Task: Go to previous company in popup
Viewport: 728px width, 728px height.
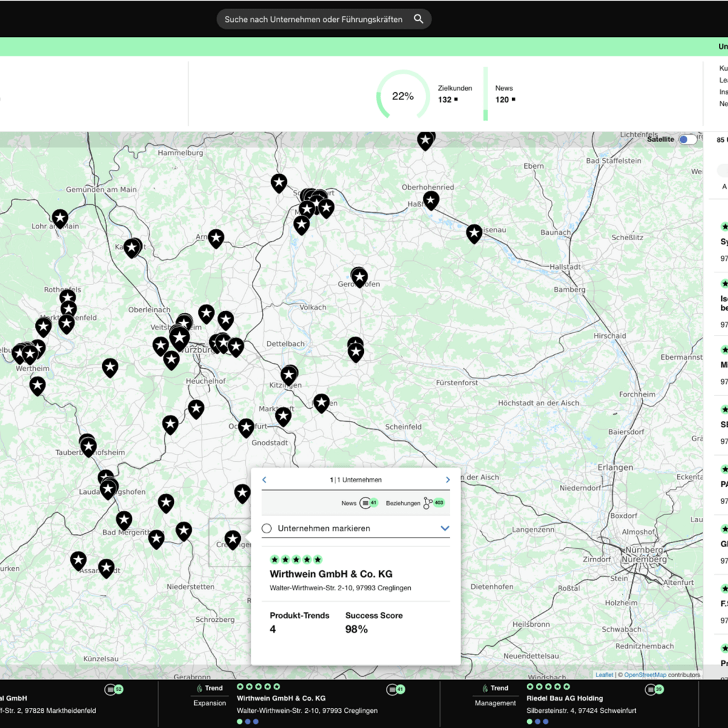Action: [x=265, y=480]
